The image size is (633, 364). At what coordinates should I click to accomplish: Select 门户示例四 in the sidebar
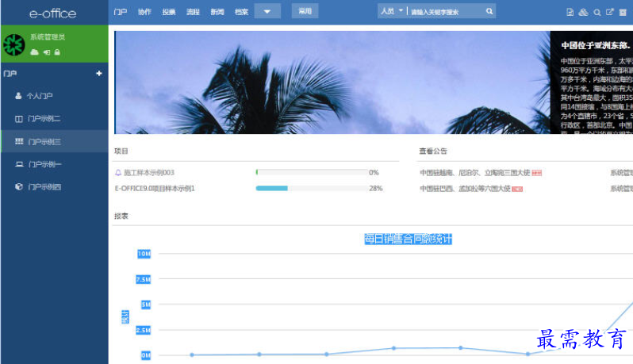[x=44, y=187]
